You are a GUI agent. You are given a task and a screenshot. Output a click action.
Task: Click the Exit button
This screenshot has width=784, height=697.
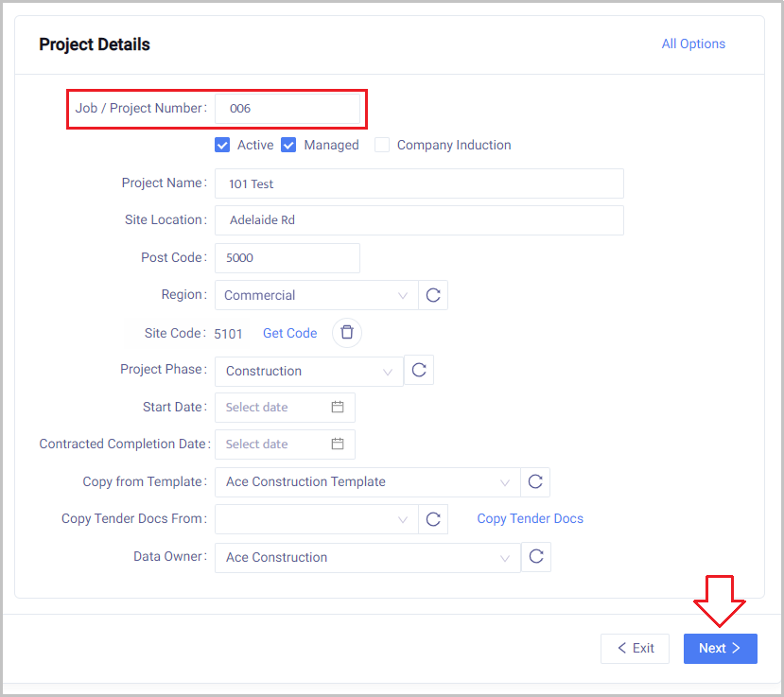[x=635, y=648]
